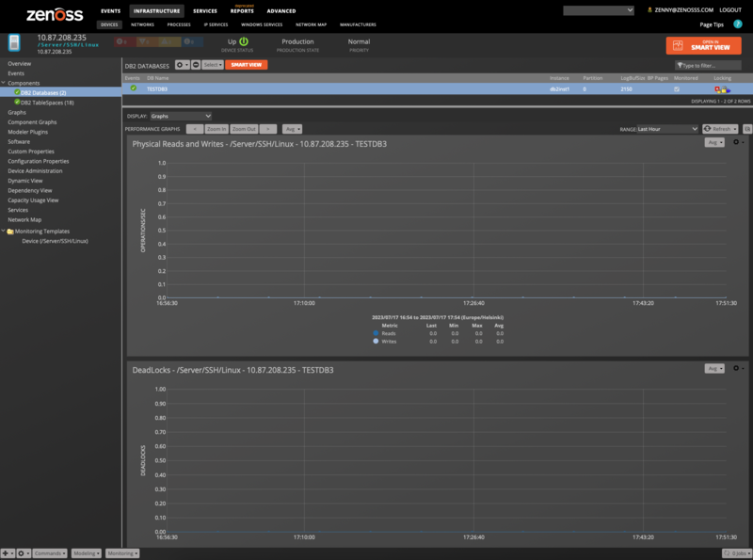The image size is (753, 560).
Task: Open the Services top menu
Action: [x=205, y=10]
